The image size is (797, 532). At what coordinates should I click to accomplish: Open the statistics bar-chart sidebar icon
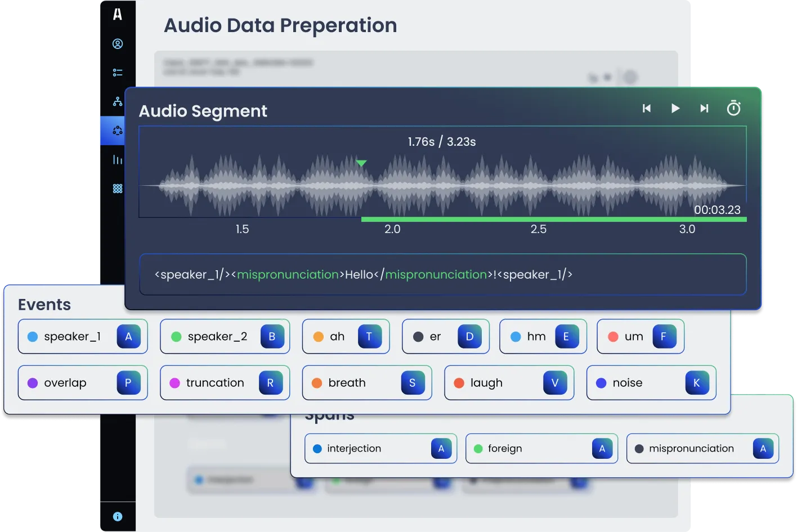[117, 159]
